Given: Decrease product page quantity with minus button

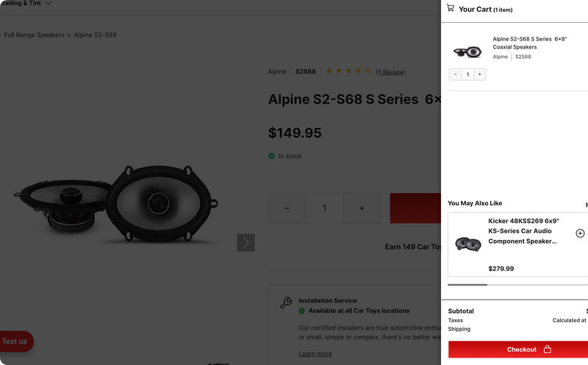Looking at the screenshot, I should pyautogui.click(x=287, y=208).
